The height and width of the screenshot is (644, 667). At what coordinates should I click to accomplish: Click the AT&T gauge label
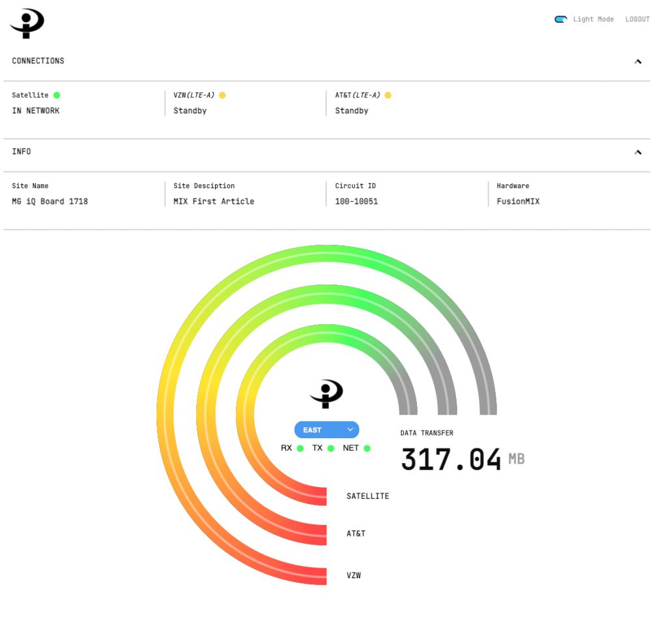pyautogui.click(x=356, y=533)
